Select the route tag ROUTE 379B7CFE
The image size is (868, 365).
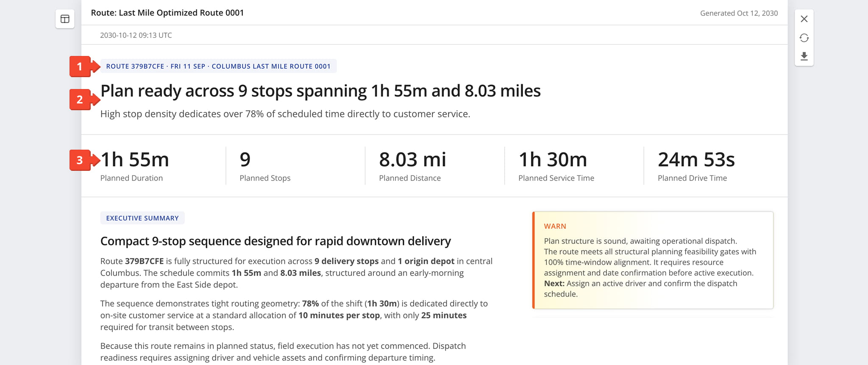[218, 66]
